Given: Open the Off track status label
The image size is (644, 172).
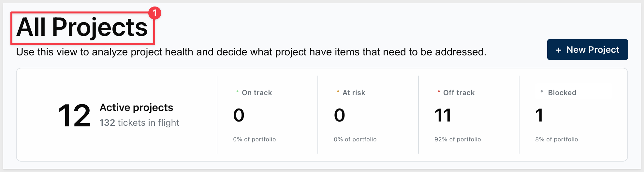Looking at the screenshot, I should [x=459, y=93].
